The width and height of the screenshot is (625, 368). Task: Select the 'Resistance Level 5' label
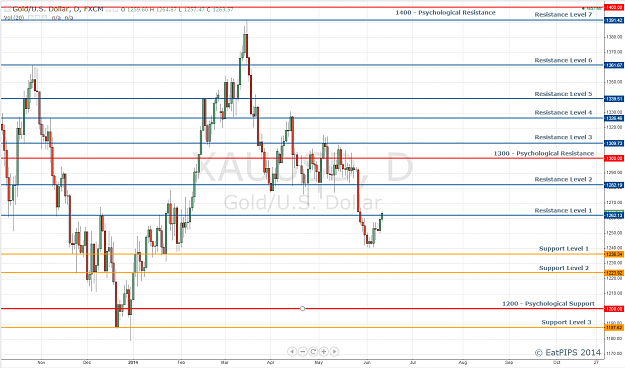click(563, 94)
